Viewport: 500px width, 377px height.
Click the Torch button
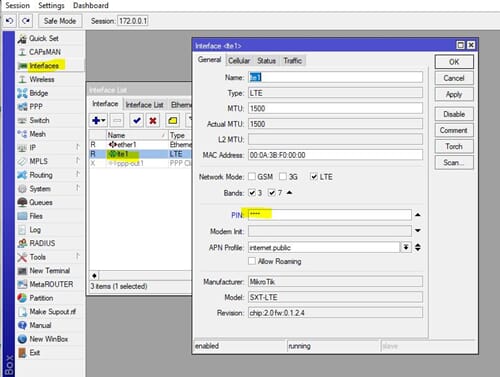(454, 146)
